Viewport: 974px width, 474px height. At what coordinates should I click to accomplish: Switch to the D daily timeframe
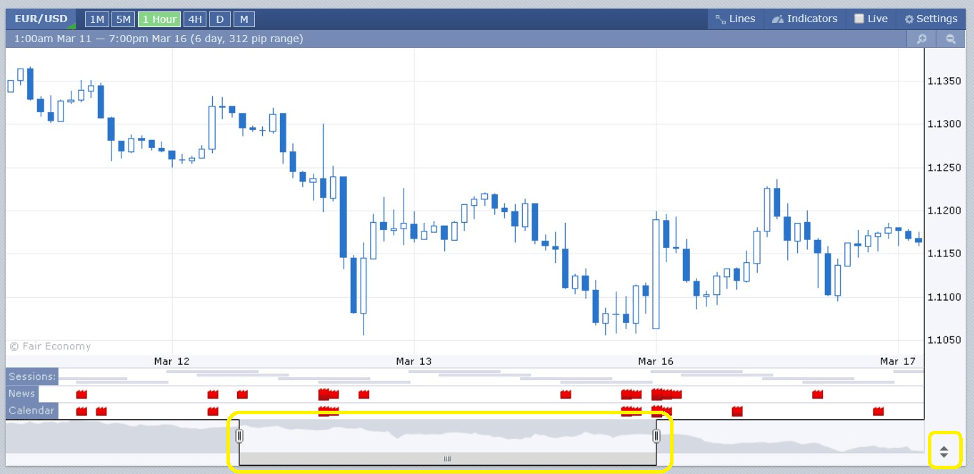point(220,19)
